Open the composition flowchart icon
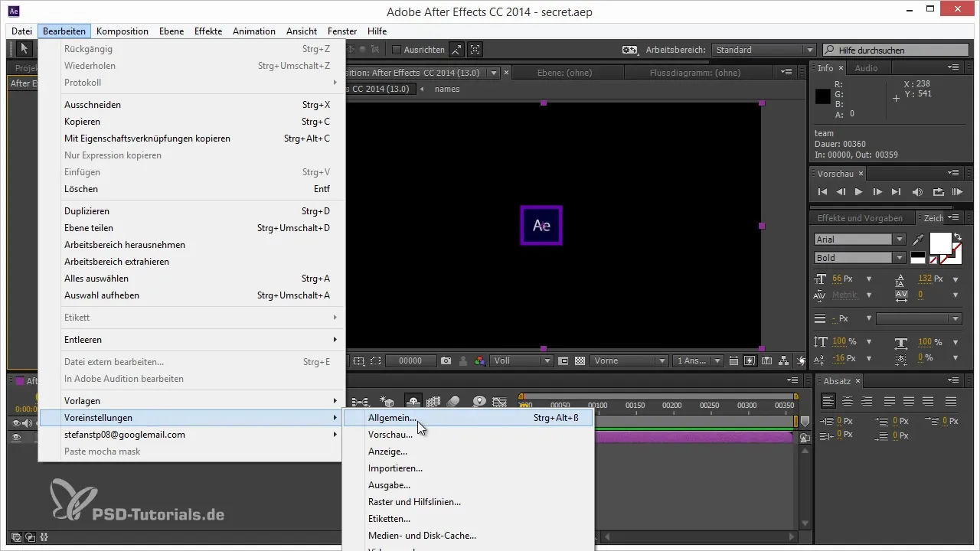 783,360
